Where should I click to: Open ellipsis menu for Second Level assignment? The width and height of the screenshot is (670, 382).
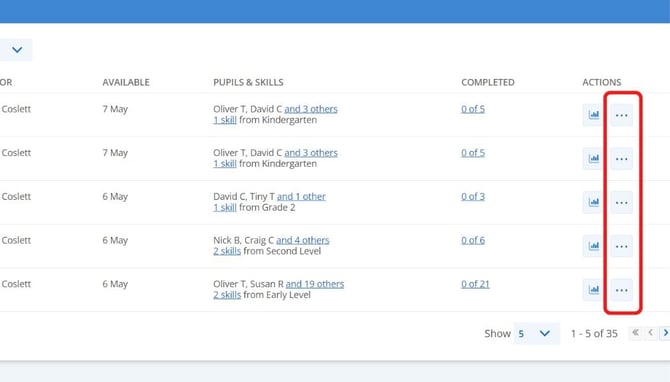click(621, 246)
